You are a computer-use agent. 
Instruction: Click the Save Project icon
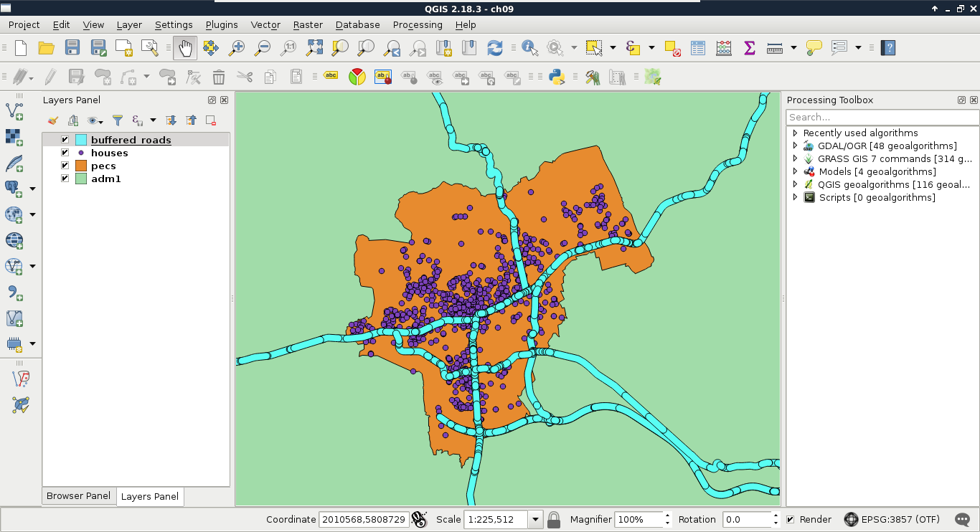click(x=72, y=48)
